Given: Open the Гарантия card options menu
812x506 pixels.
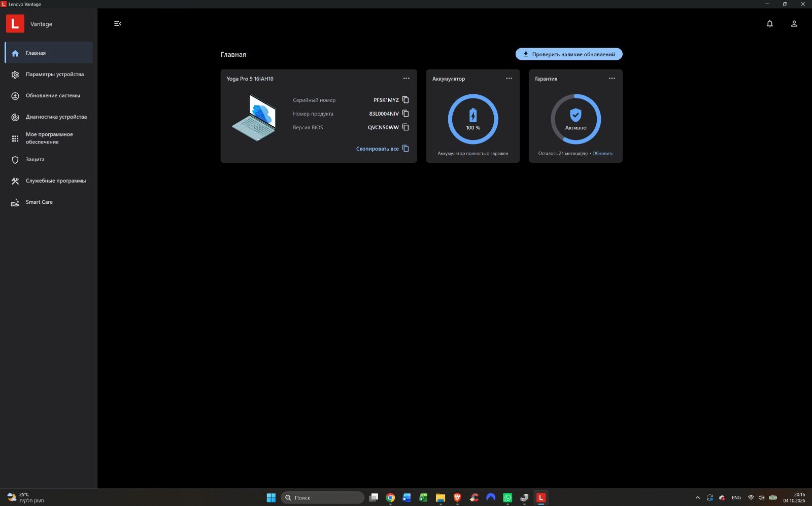Looking at the screenshot, I should coord(612,79).
